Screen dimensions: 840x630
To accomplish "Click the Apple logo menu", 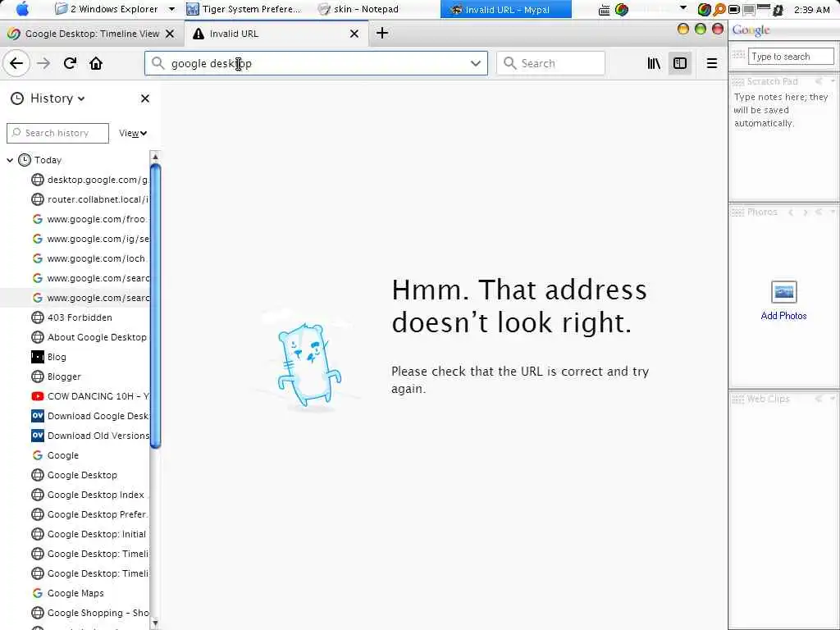I will pyautogui.click(x=23, y=9).
